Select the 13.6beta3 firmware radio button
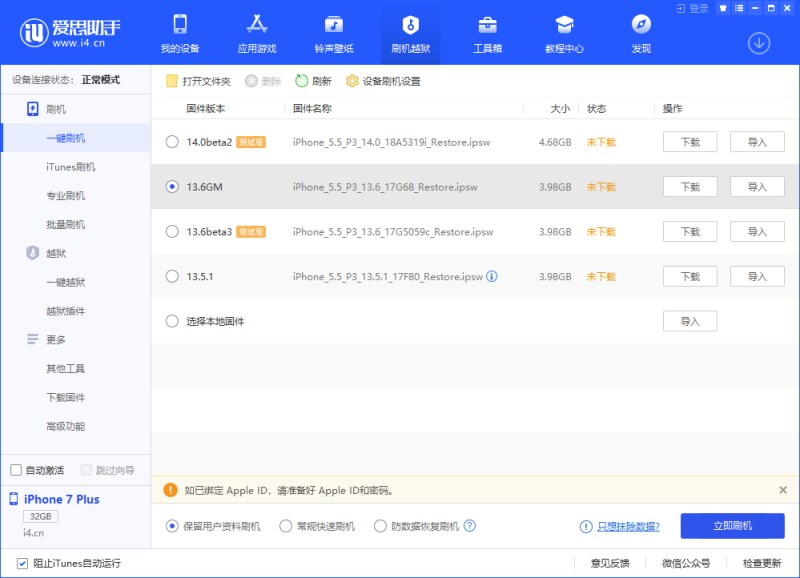Viewport: 800px width, 578px height. pos(172,232)
